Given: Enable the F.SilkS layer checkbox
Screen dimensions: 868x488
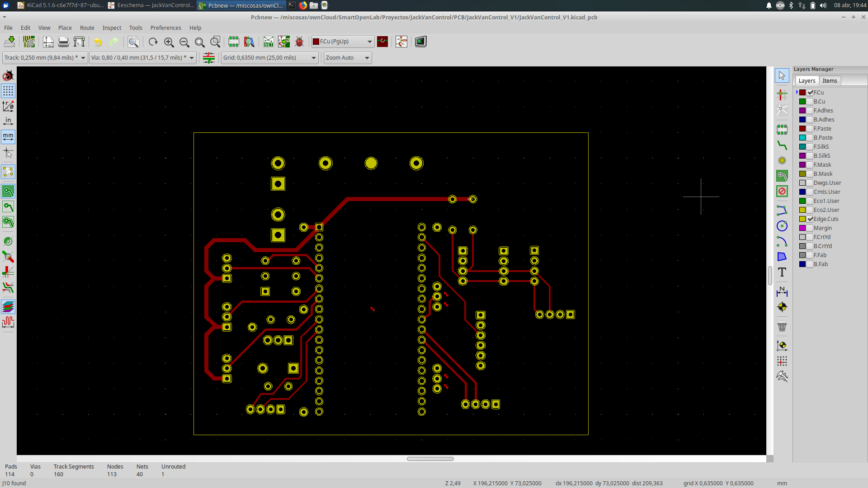Looking at the screenshot, I should point(810,147).
